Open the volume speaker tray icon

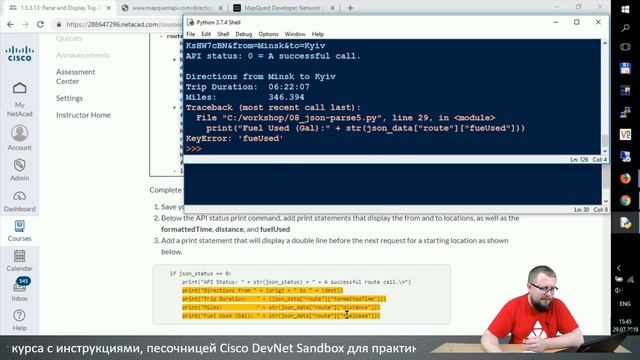(618, 290)
